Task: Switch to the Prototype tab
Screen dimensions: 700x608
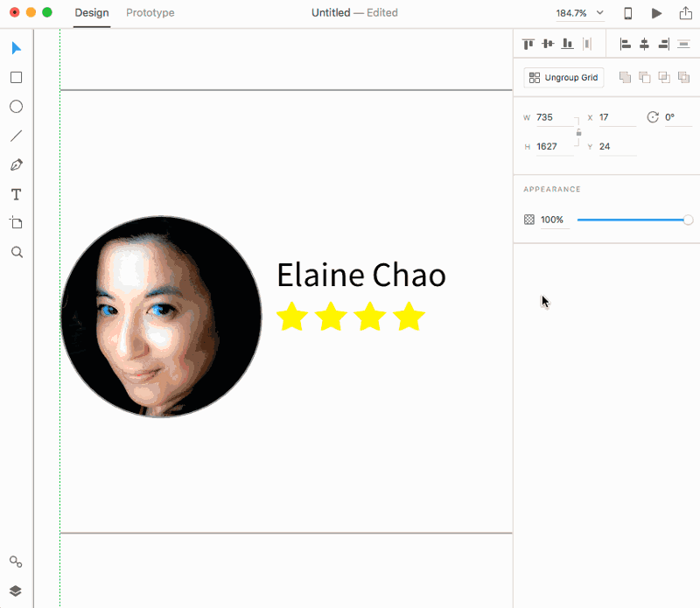Action: 150,13
